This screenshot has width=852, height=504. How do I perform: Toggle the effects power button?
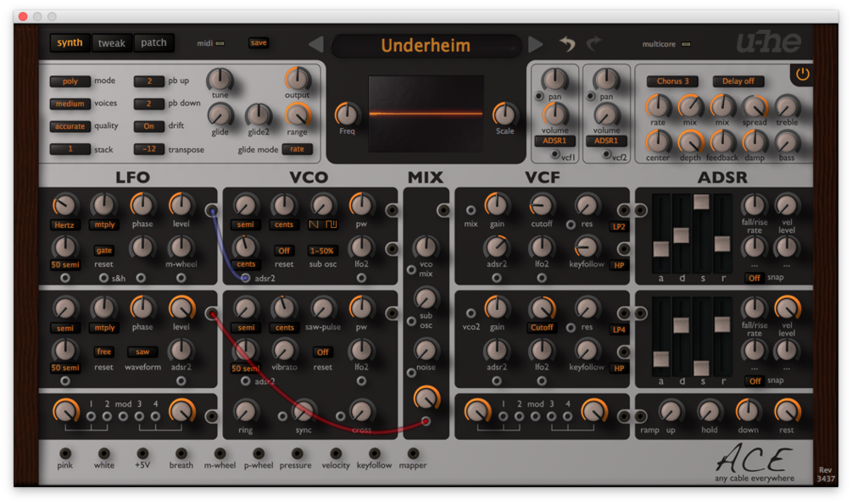pos(802,75)
